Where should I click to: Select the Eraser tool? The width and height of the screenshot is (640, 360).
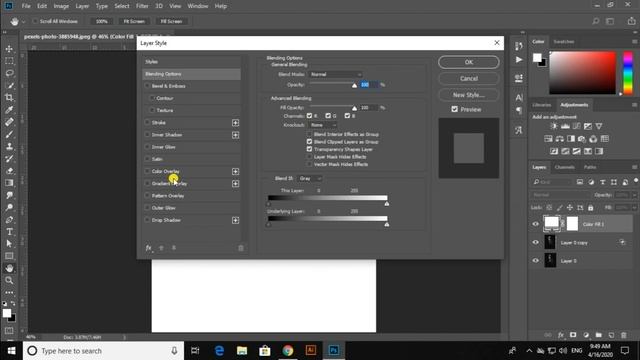click(9, 171)
